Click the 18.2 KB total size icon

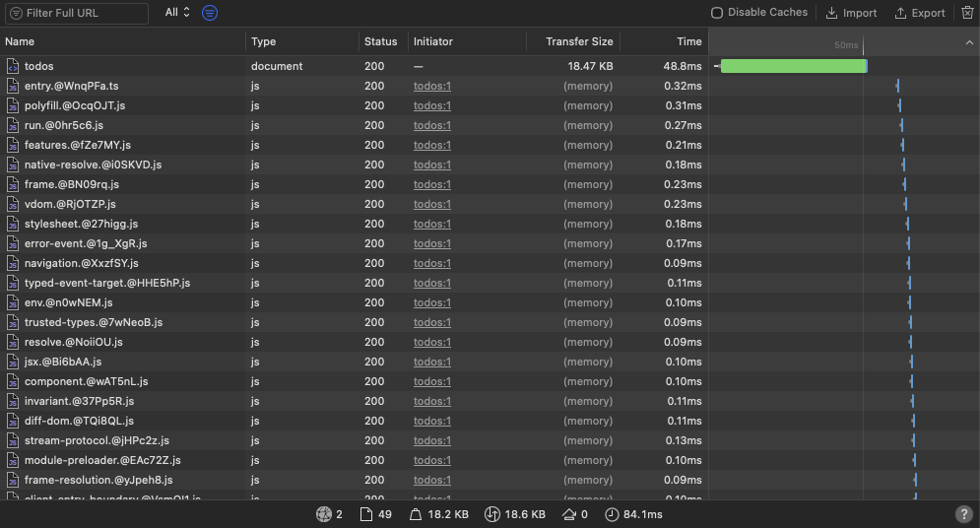tap(416, 514)
